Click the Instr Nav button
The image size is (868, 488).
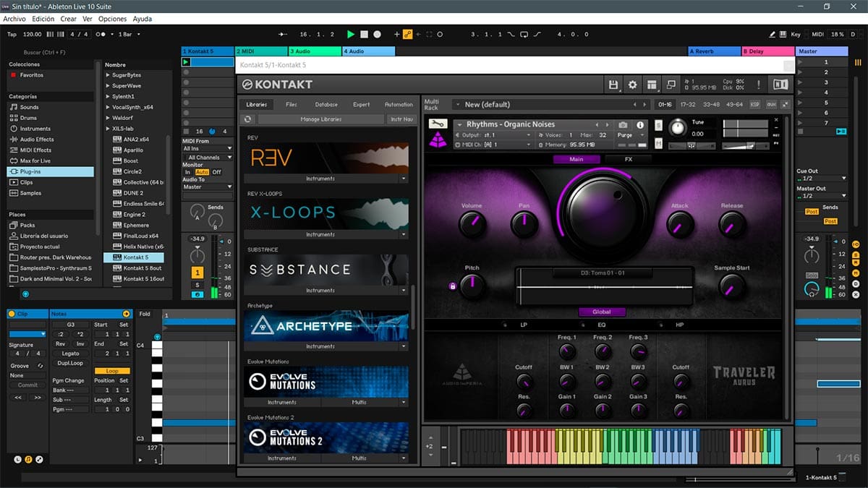pos(401,119)
